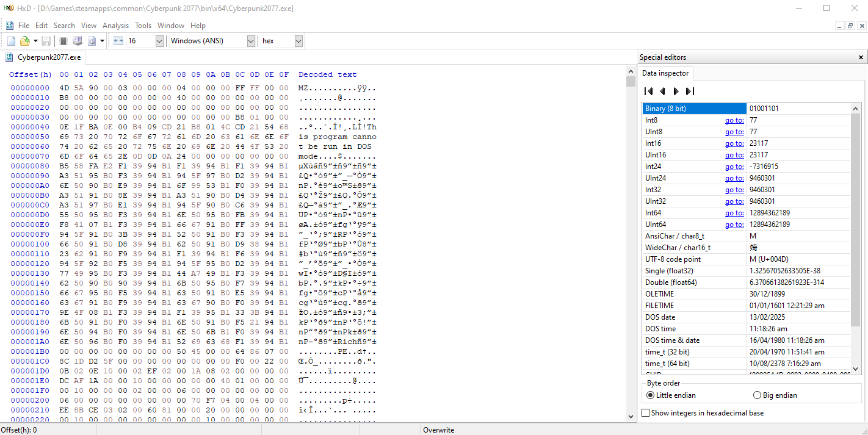Click the Open disk image icon
The height and width of the screenshot is (435, 868).
(x=92, y=41)
